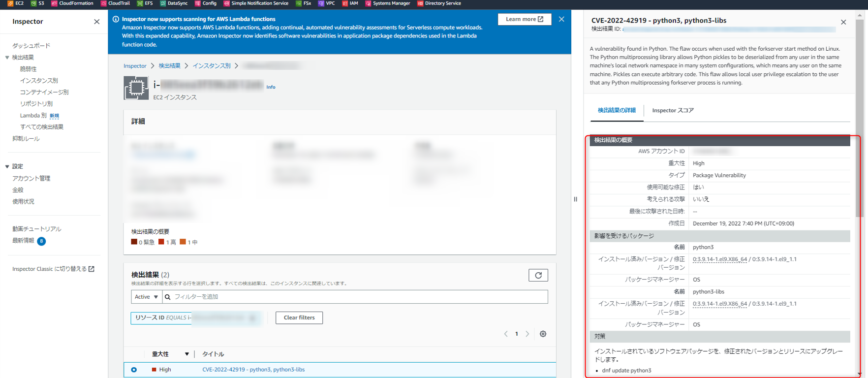Click 検出結果 breadcrumb link
This screenshot has width=868, height=378.
pos(169,66)
